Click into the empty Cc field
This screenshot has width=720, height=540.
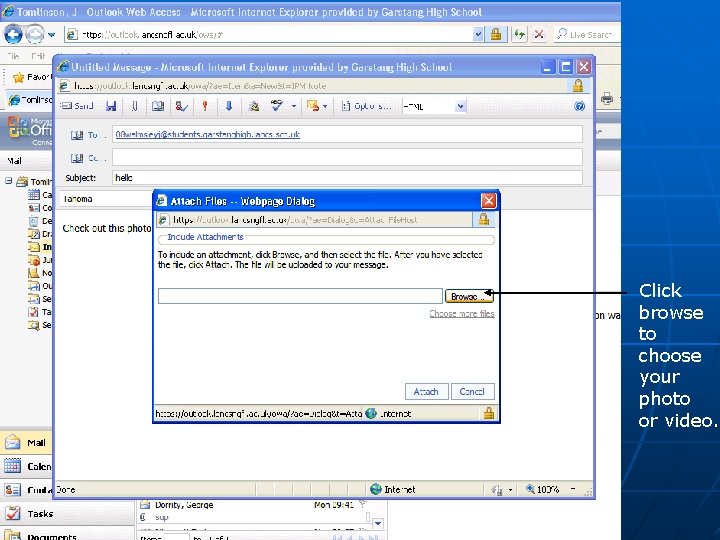[347, 157]
